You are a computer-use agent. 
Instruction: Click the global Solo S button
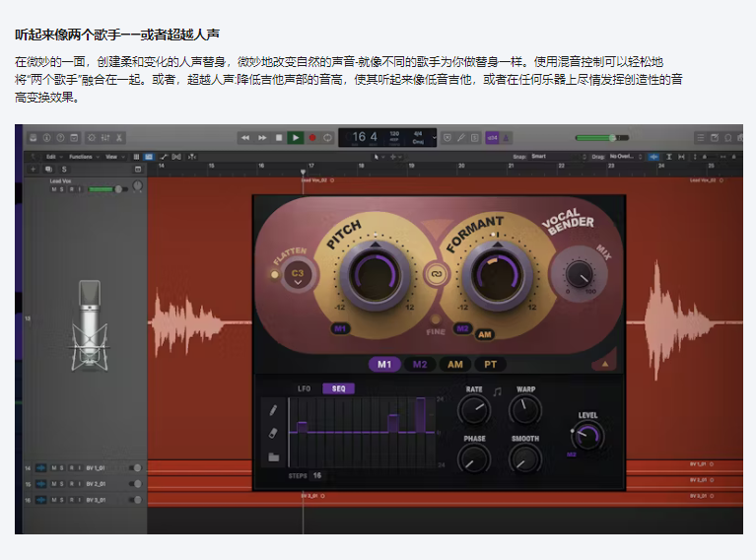(x=64, y=170)
